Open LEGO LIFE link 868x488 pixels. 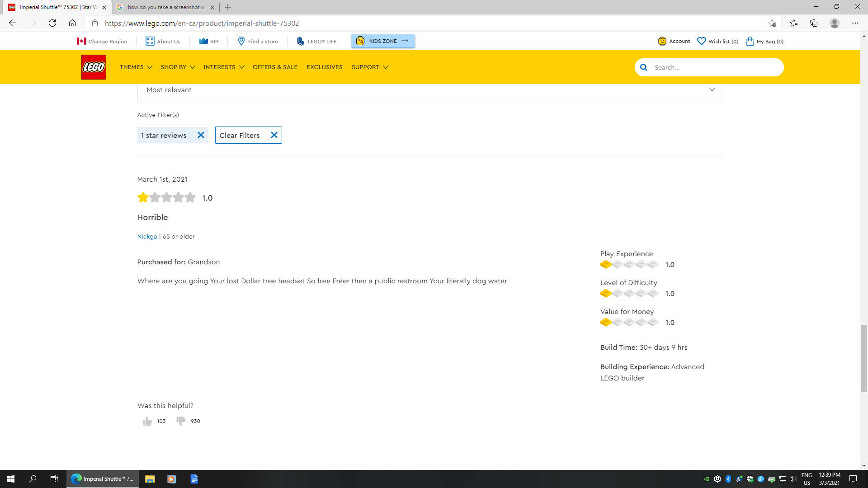(x=316, y=41)
